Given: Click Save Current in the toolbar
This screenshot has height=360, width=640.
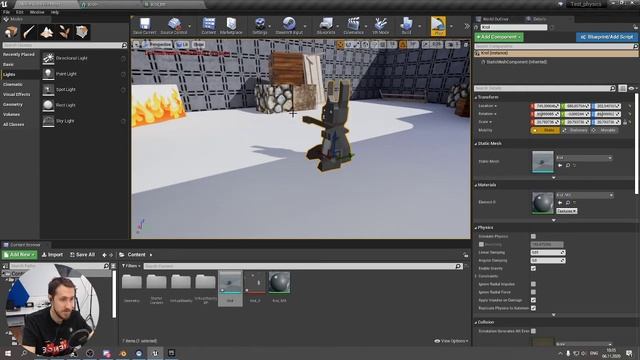Looking at the screenshot, I should point(144,26).
